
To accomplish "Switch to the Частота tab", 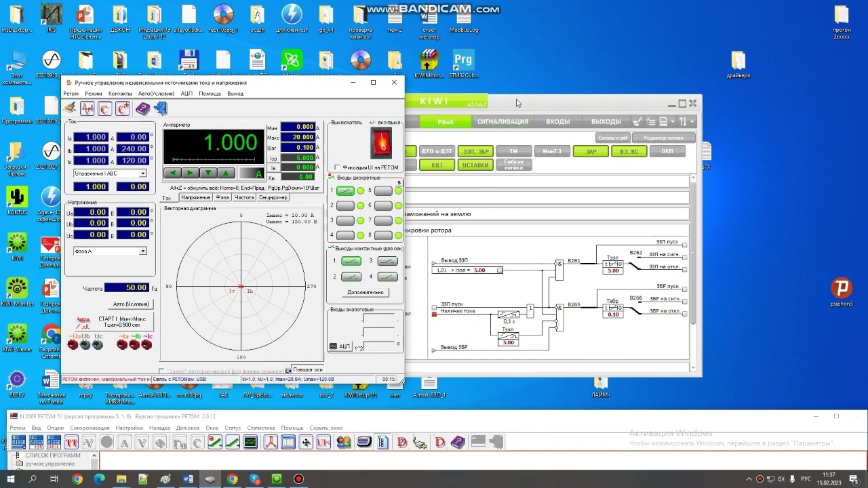I will click(244, 197).
